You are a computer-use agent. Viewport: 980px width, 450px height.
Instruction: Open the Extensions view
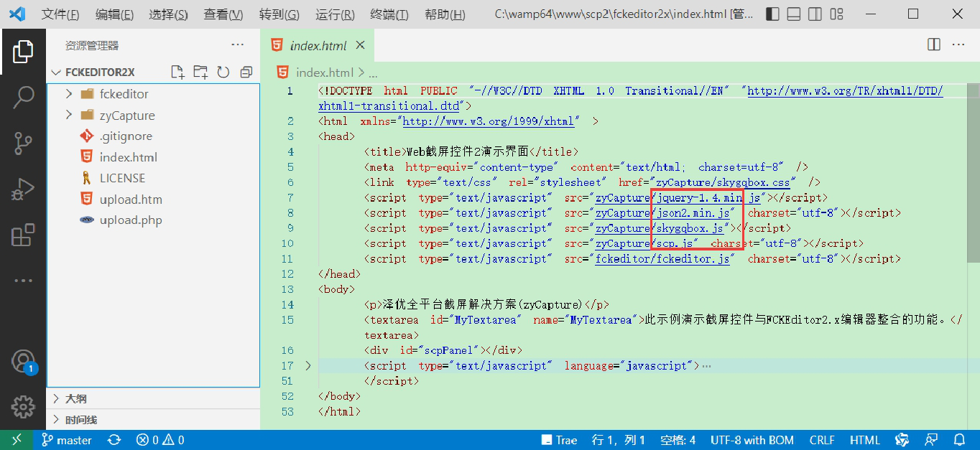(23, 235)
